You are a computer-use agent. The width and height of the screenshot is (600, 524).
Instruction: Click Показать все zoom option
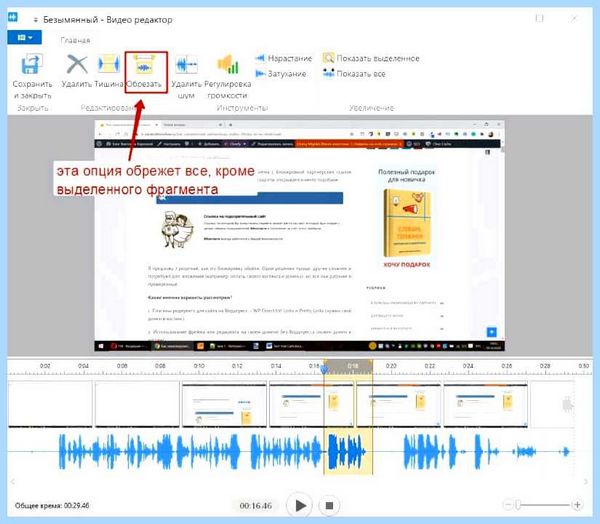(354, 73)
